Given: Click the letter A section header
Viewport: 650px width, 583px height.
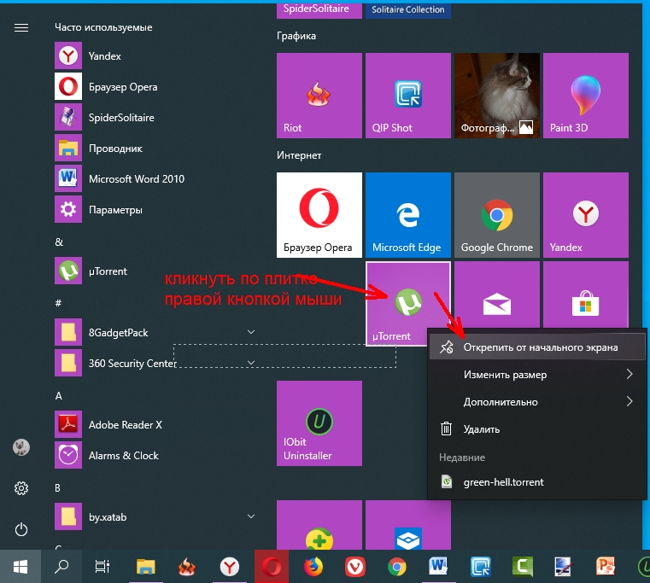Looking at the screenshot, I should (58, 396).
